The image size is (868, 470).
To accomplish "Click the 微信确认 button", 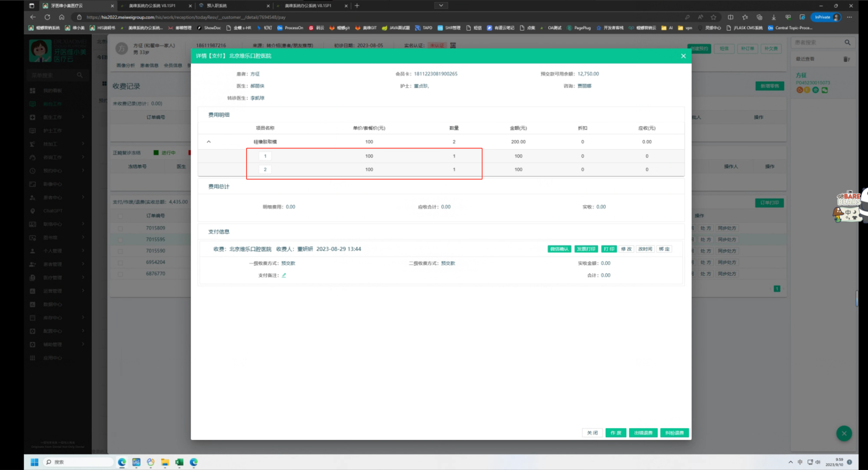I will (559, 249).
